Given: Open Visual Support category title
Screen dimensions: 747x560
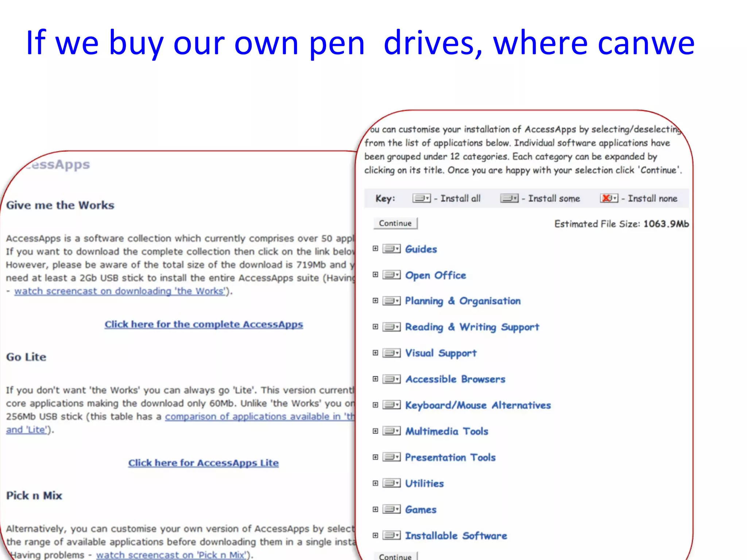Looking at the screenshot, I should (441, 353).
